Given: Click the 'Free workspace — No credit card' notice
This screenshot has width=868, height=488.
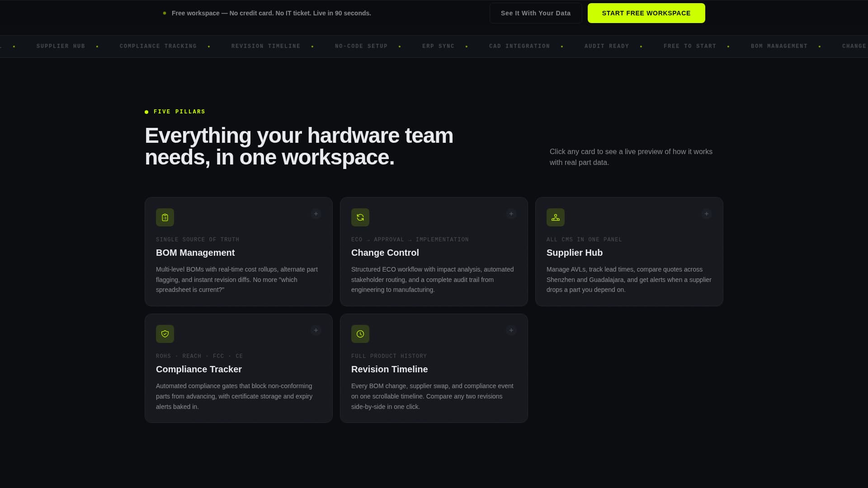Looking at the screenshot, I should [271, 13].
